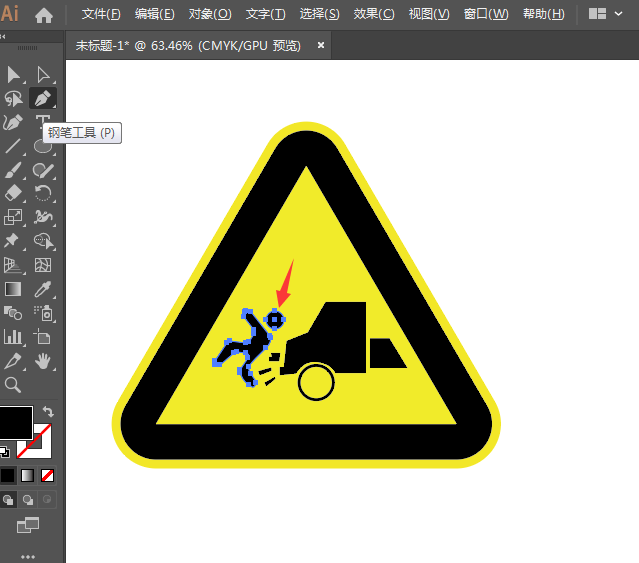
Task: Select the Hand tool
Action: click(x=43, y=361)
